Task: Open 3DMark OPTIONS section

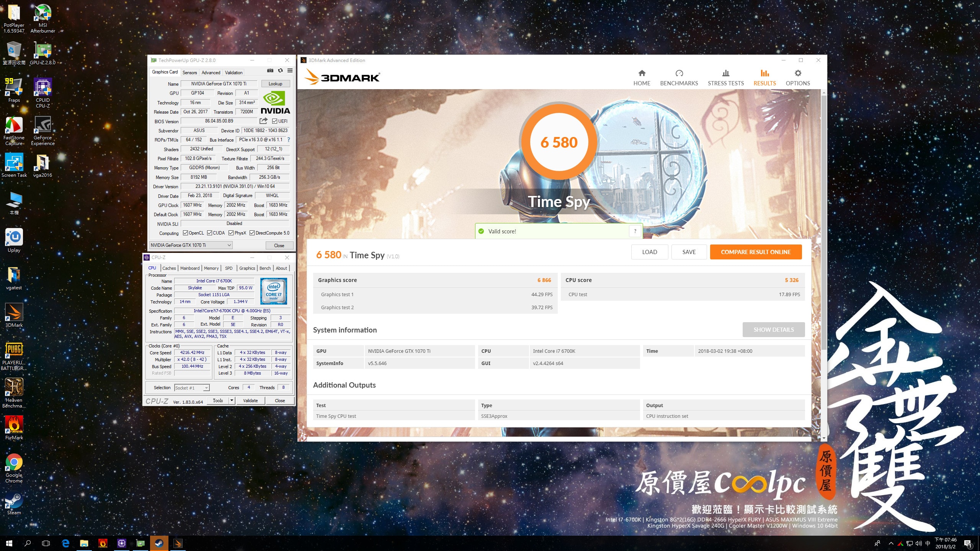Action: [x=798, y=78]
